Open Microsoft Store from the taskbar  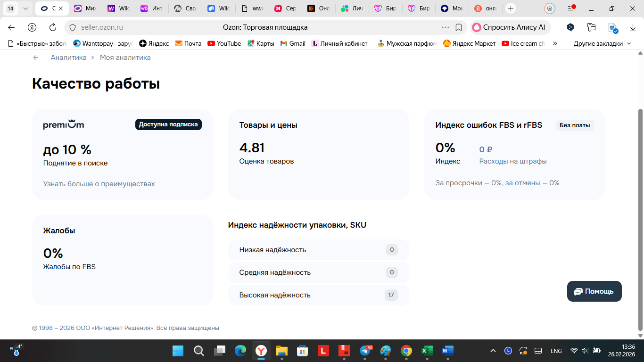(x=303, y=351)
